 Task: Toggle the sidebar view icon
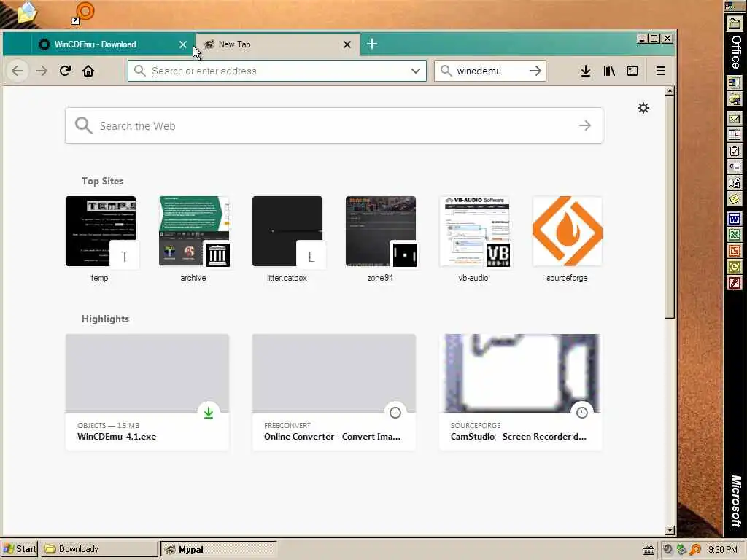[632, 71]
